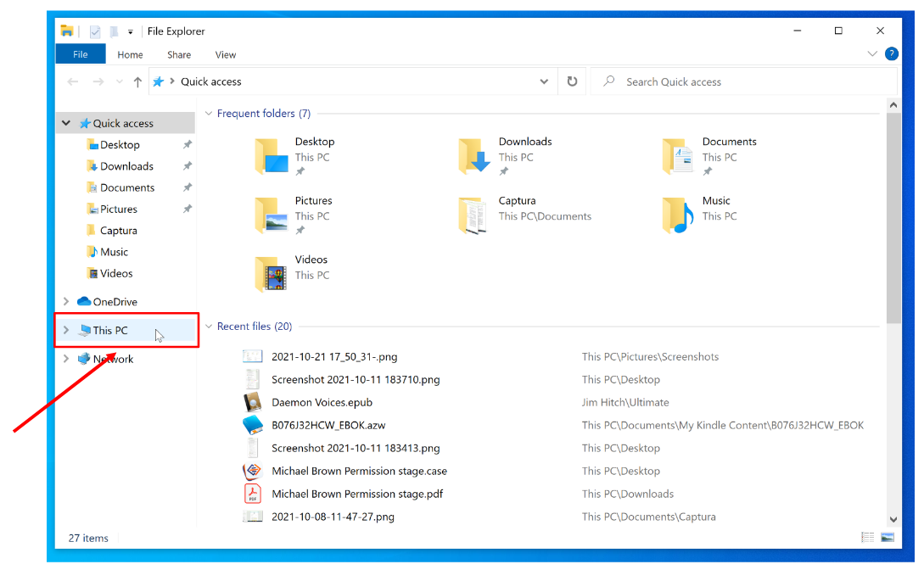This screenshot has height=581, width=924.
Task: Switch to the Home ribbon tab
Action: point(130,55)
